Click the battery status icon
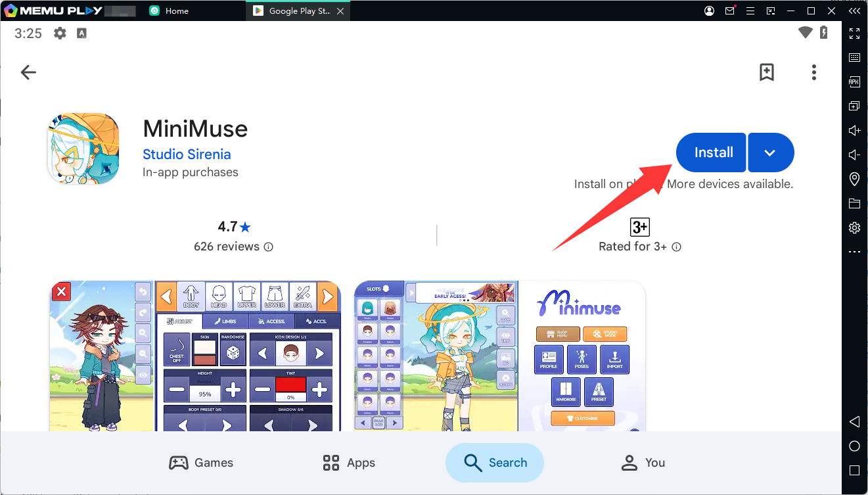Screen dimensions: 868x495 (825, 33)
